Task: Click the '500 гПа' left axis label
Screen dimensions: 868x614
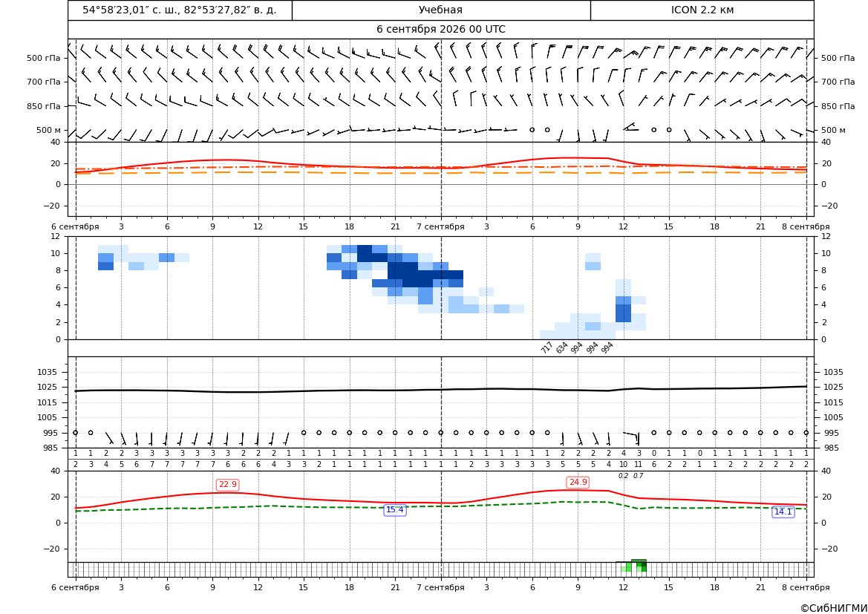Action: click(x=44, y=58)
